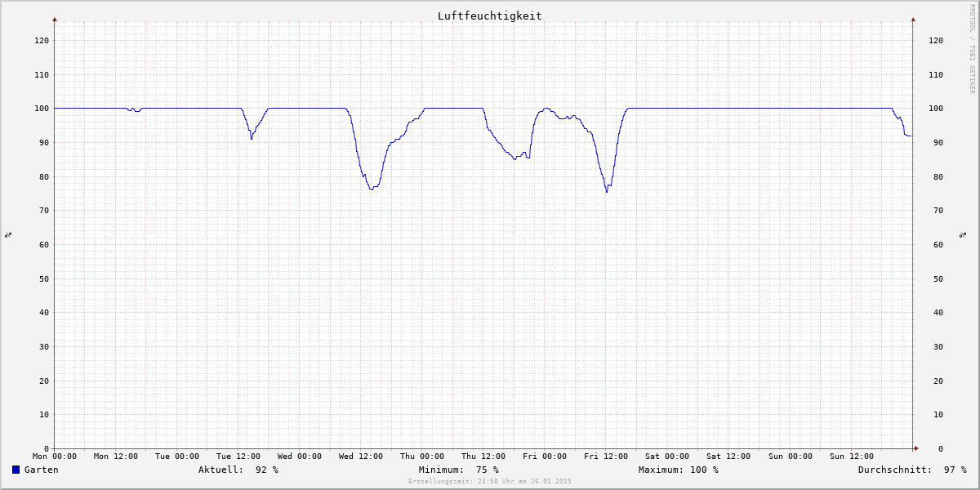The height and width of the screenshot is (490, 980).
Task: Click the Sun 00:00 time axis label
Action: pyautogui.click(x=790, y=457)
